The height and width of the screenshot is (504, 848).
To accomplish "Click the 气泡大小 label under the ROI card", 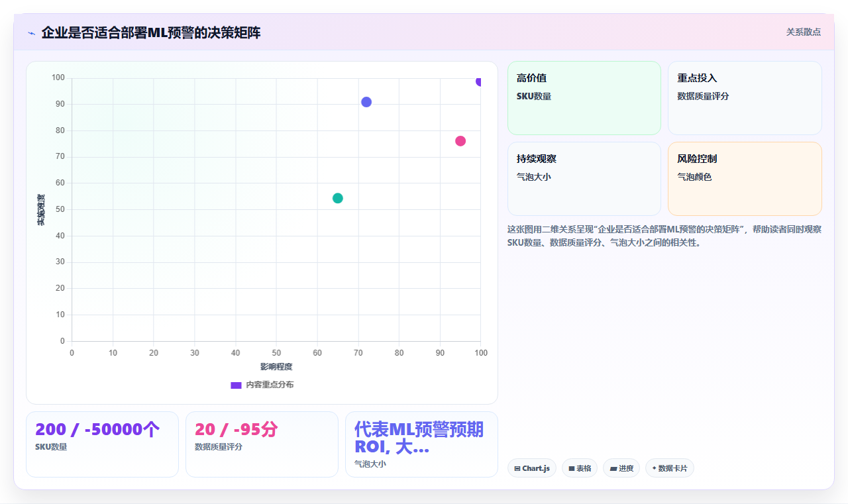I will [370, 464].
